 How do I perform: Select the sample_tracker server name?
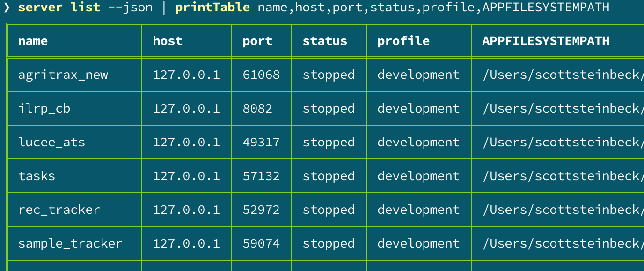point(70,244)
